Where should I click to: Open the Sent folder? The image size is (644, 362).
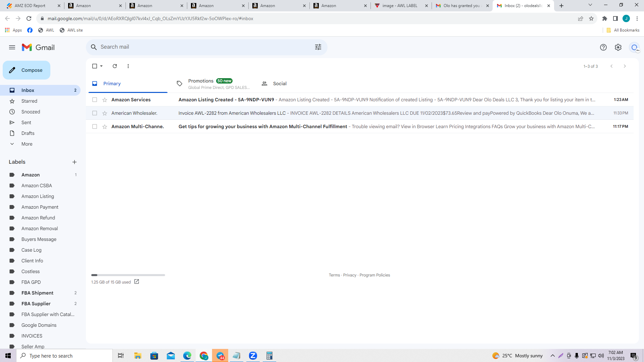click(40, 122)
